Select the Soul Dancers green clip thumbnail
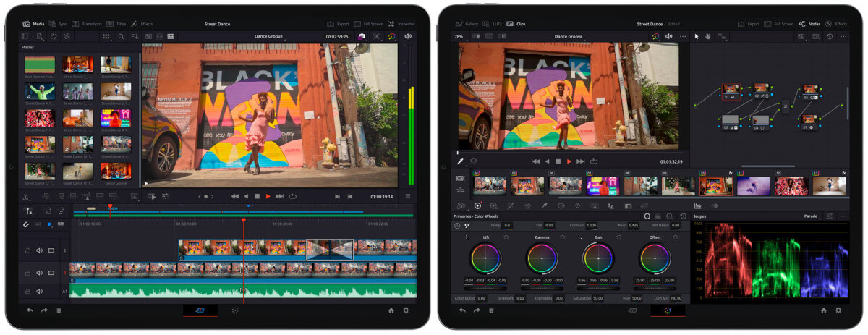The height and width of the screenshot is (335, 868). (x=40, y=64)
